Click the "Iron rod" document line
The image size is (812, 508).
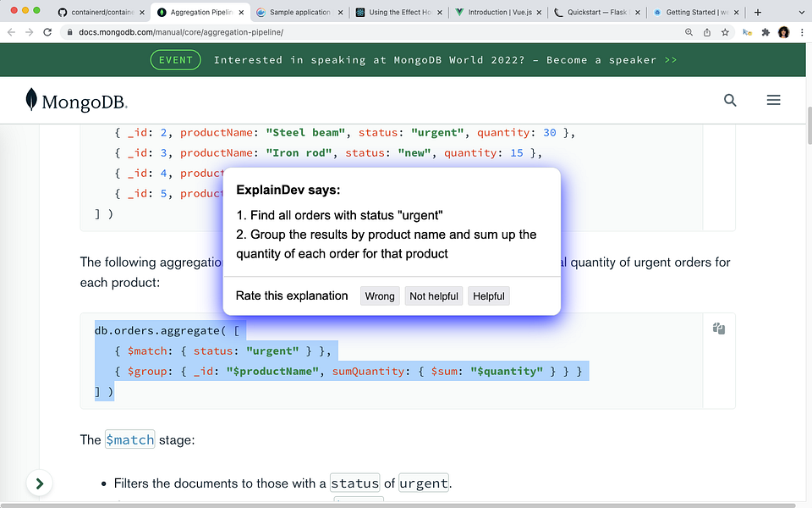tap(328, 153)
